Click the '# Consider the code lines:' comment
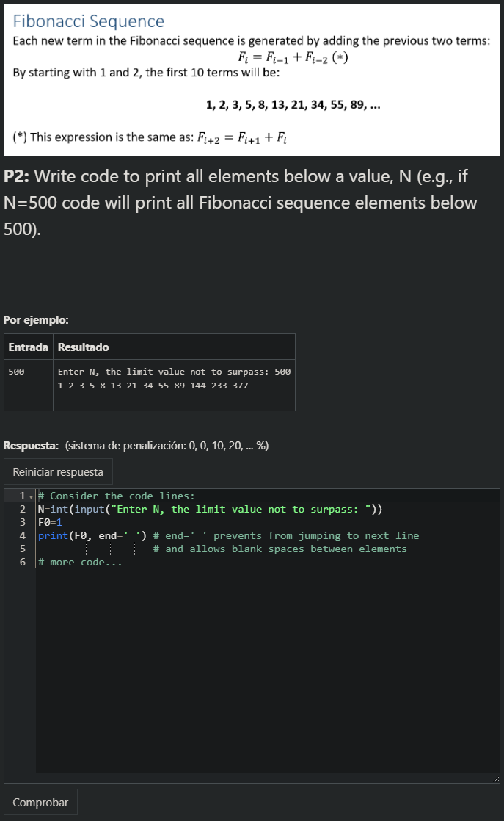The width and height of the screenshot is (504, 821). [x=116, y=496]
